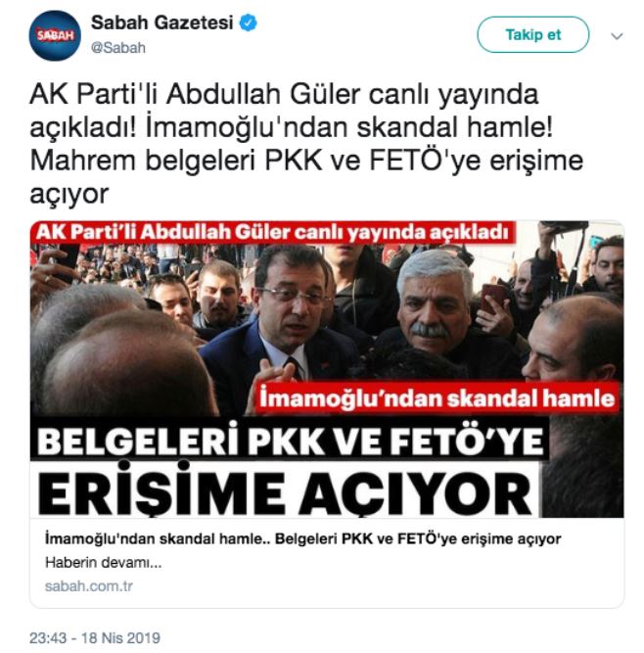Open the sabah.com.tr domain link
The image size is (644, 653).
point(89,586)
